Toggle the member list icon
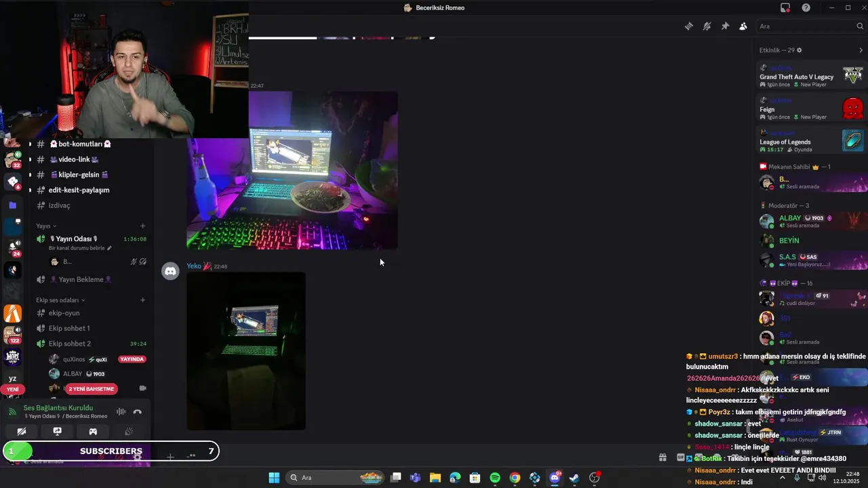 (x=743, y=26)
